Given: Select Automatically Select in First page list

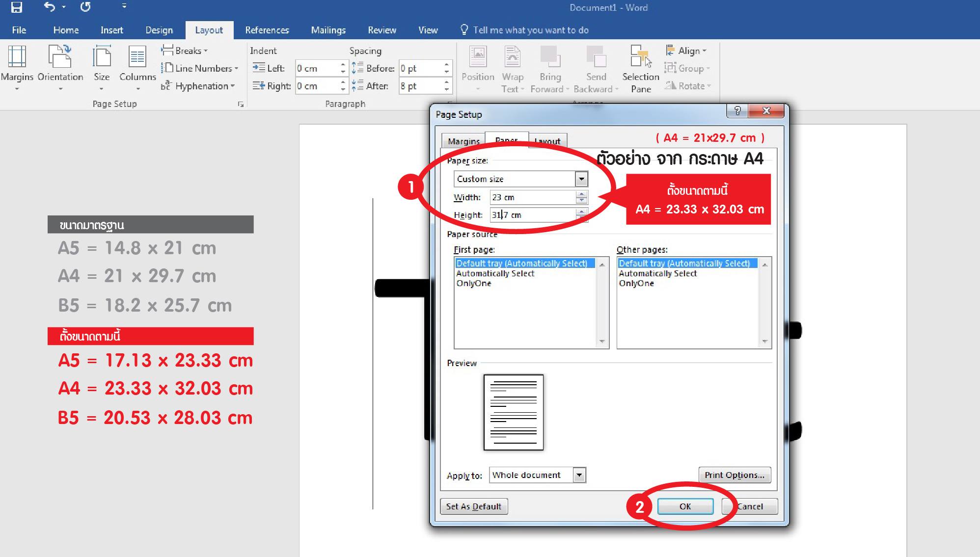Looking at the screenshot, I should click(495, 273).
